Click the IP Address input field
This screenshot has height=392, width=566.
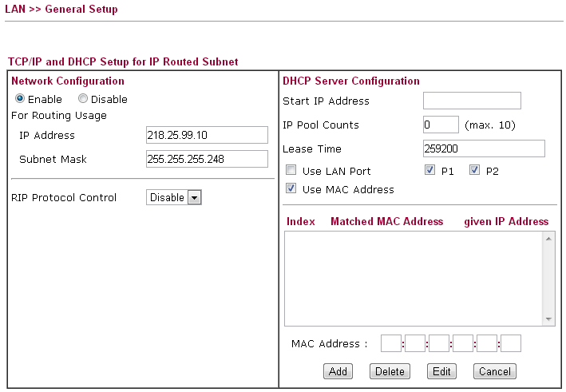click(207, 135)
